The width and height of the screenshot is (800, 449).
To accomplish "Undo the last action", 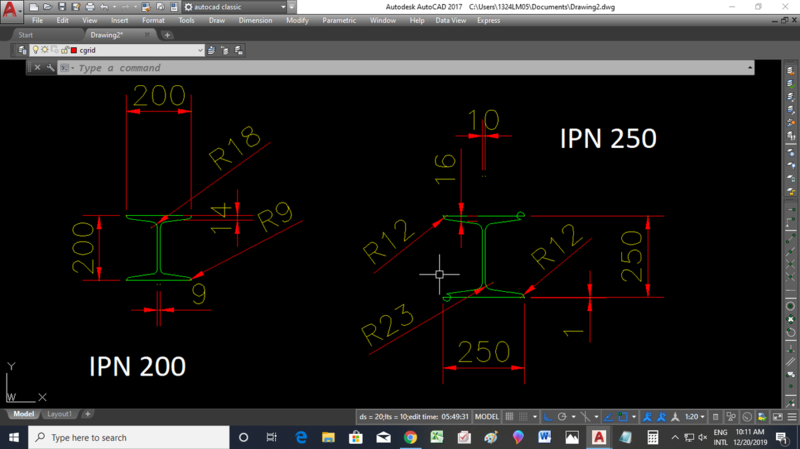I will (104, 7).
